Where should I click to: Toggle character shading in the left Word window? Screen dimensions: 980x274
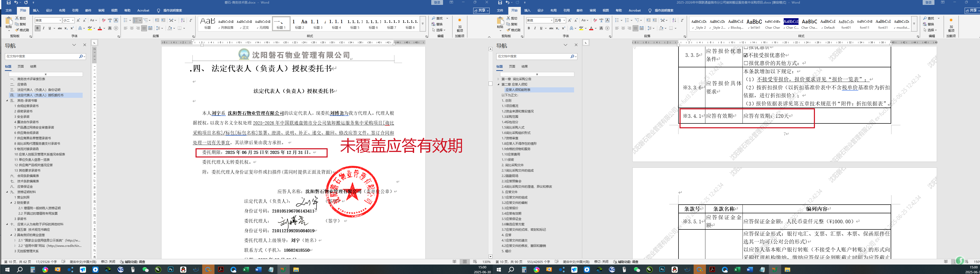tap(110, 28)
